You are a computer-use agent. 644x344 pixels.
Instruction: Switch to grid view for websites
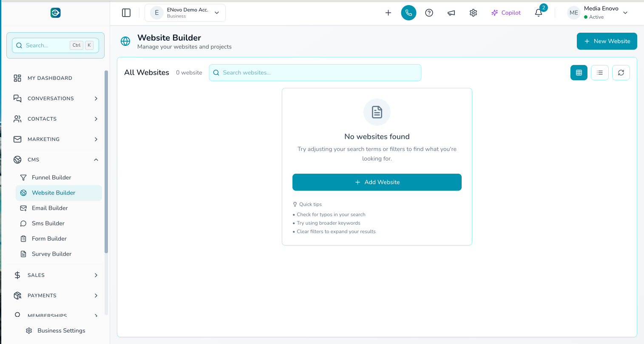[579, 73]
